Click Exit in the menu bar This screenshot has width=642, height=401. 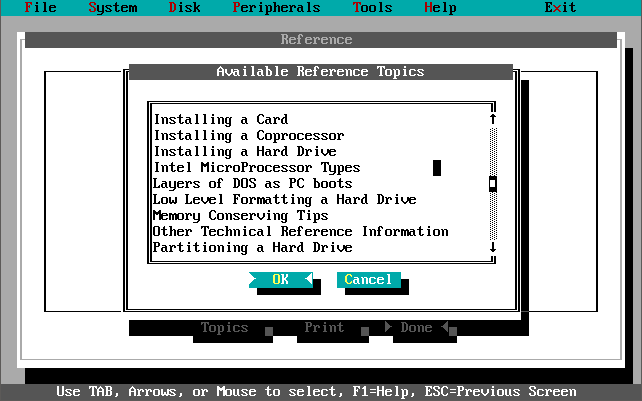560,7
